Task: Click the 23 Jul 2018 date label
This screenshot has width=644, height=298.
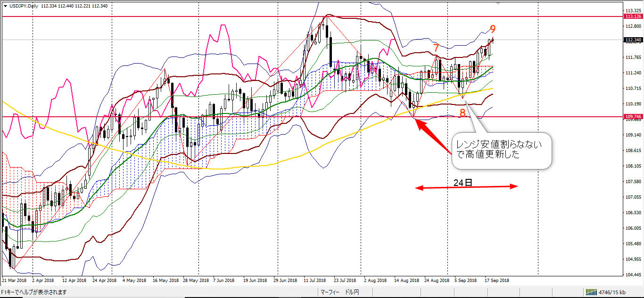Action: 346,280
